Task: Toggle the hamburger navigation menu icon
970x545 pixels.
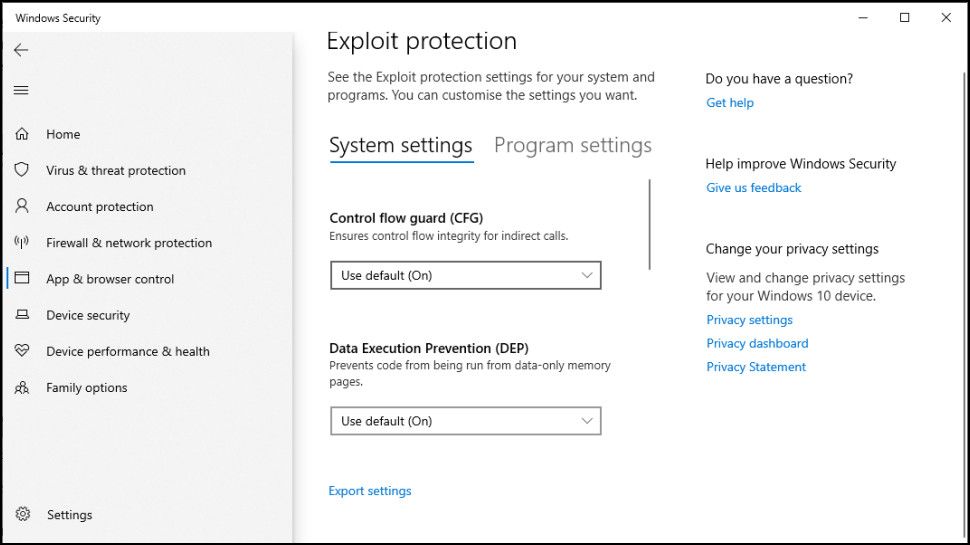Action: tap(21, 90)
